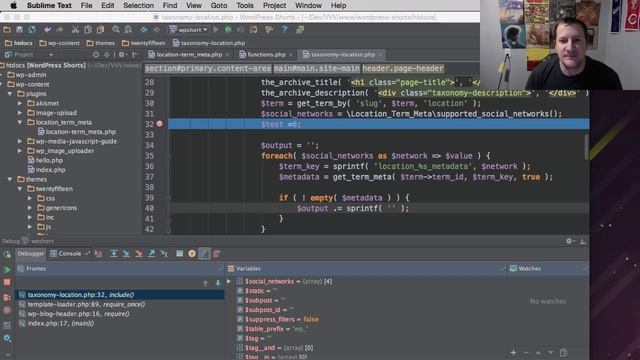Open the Apple menu

point(13,5)
